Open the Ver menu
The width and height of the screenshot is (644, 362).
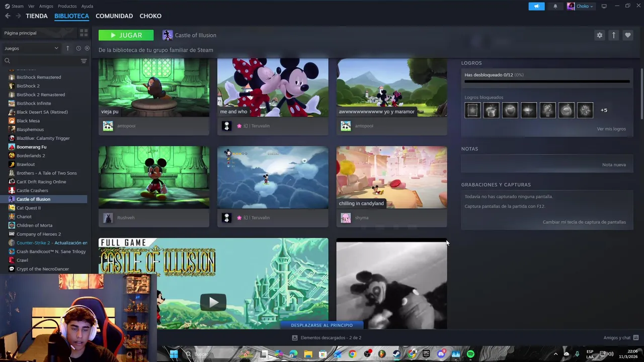31,6
